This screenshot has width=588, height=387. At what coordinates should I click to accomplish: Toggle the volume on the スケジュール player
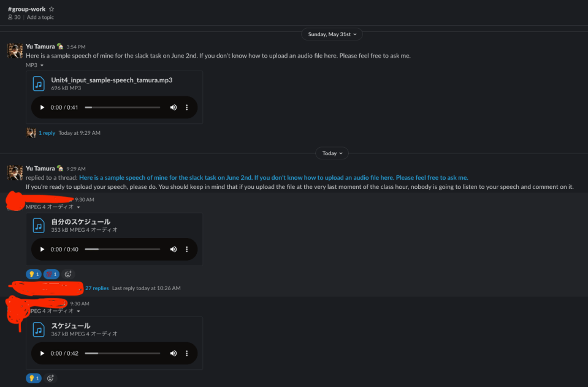173,353
